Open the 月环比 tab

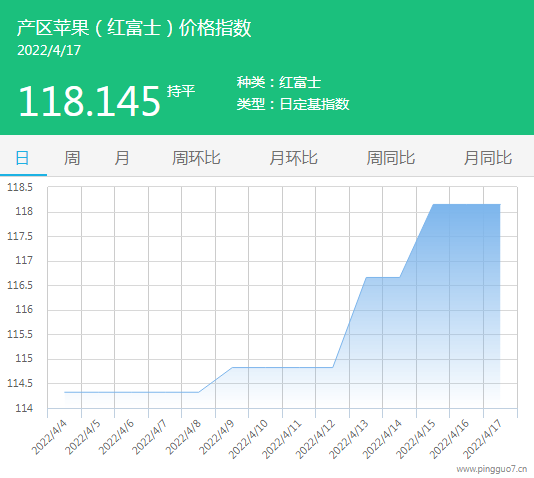pos(294,158)
